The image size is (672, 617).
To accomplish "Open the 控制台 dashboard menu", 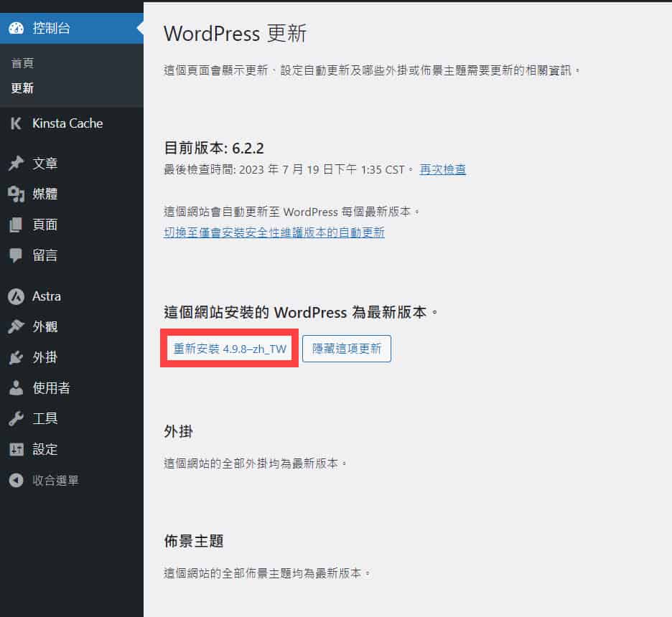I will point(72,28).
